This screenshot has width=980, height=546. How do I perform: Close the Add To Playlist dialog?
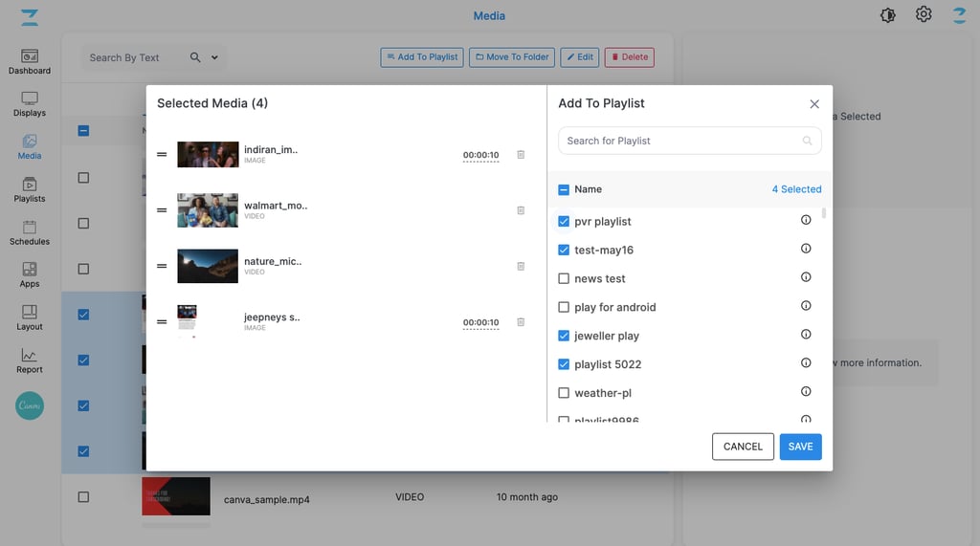(x=814, y=104)
